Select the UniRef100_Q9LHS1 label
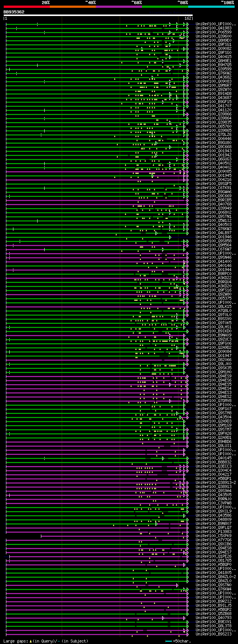This screenshot has width=238, height=644. click(x=213, y=327)
